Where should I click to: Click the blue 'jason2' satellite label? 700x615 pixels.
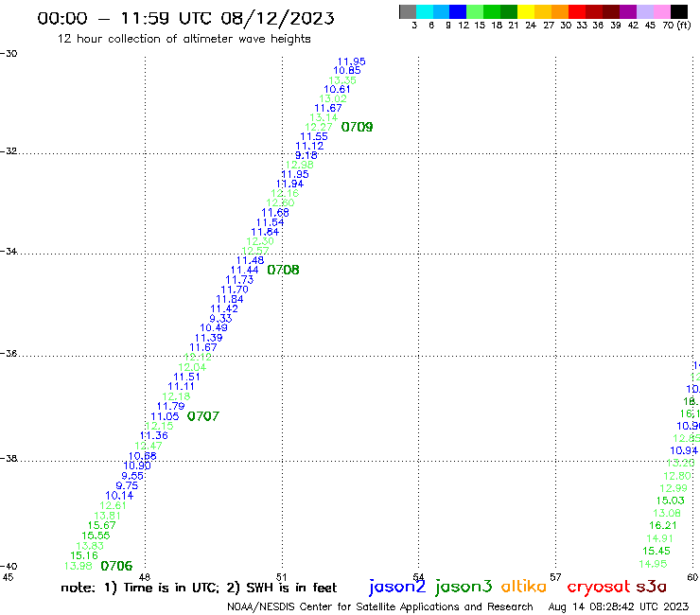tap(397, 587)
